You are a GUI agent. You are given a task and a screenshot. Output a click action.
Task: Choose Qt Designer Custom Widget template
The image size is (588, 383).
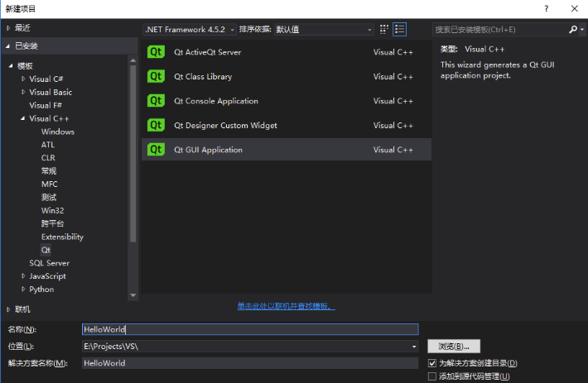[x=287, y=125]
